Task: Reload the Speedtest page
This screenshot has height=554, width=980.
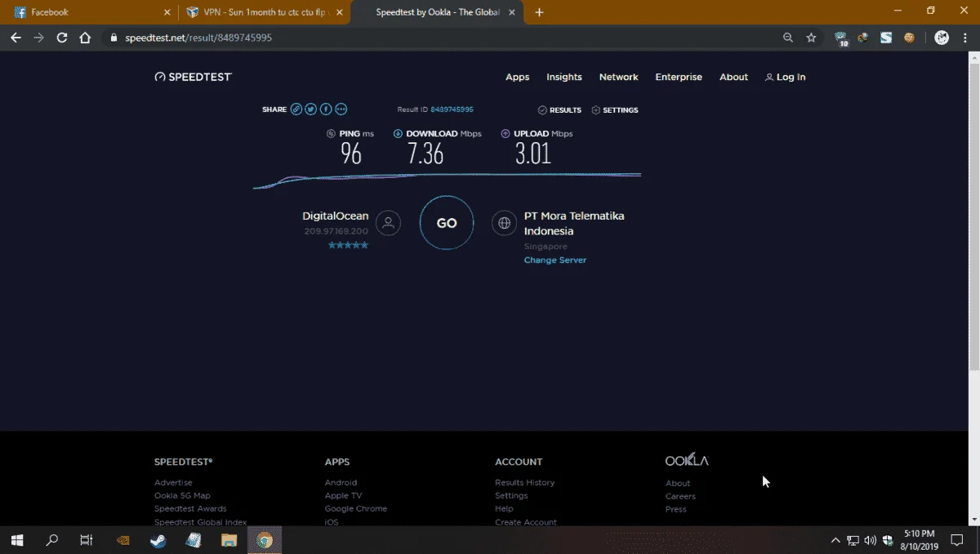Action: pos(61,38)
